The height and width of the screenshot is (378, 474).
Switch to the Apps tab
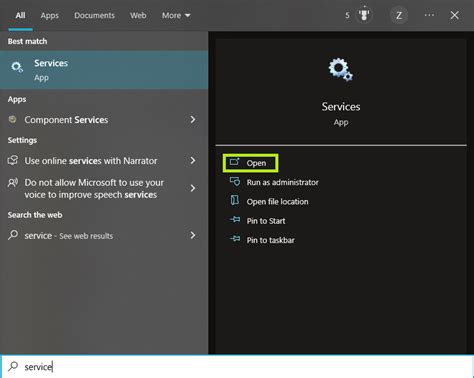tap(49, 15)
